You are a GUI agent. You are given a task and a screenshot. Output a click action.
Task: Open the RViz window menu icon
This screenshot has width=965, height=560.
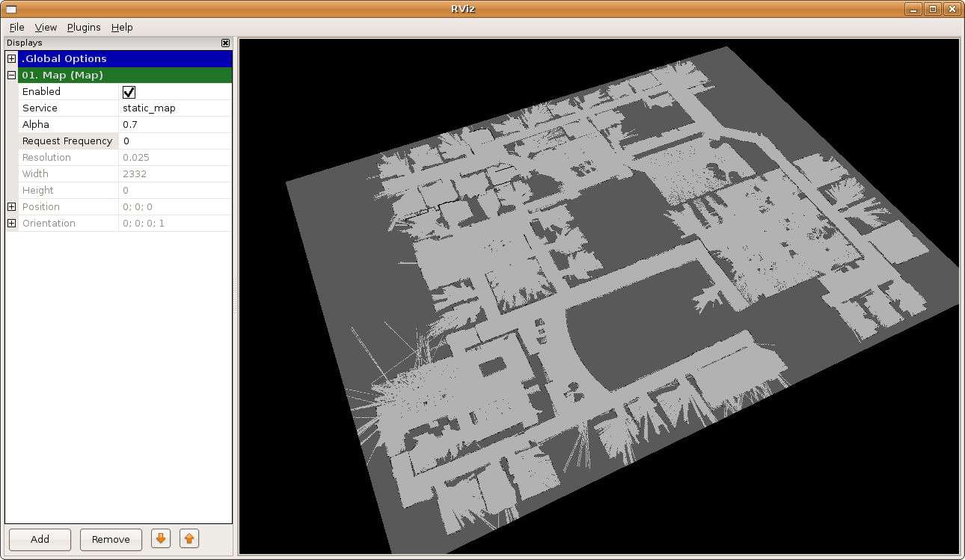click(10, 9)
